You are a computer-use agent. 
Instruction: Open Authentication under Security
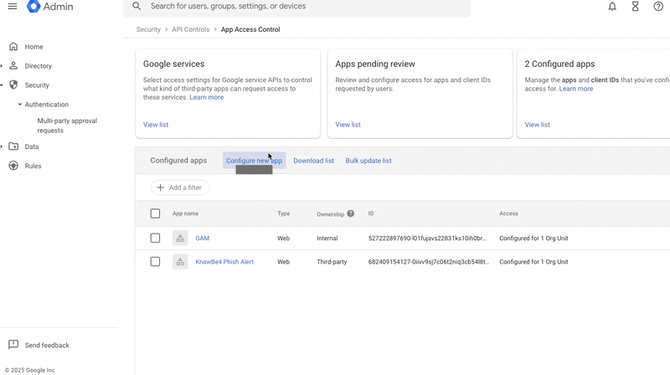[47, 104]
